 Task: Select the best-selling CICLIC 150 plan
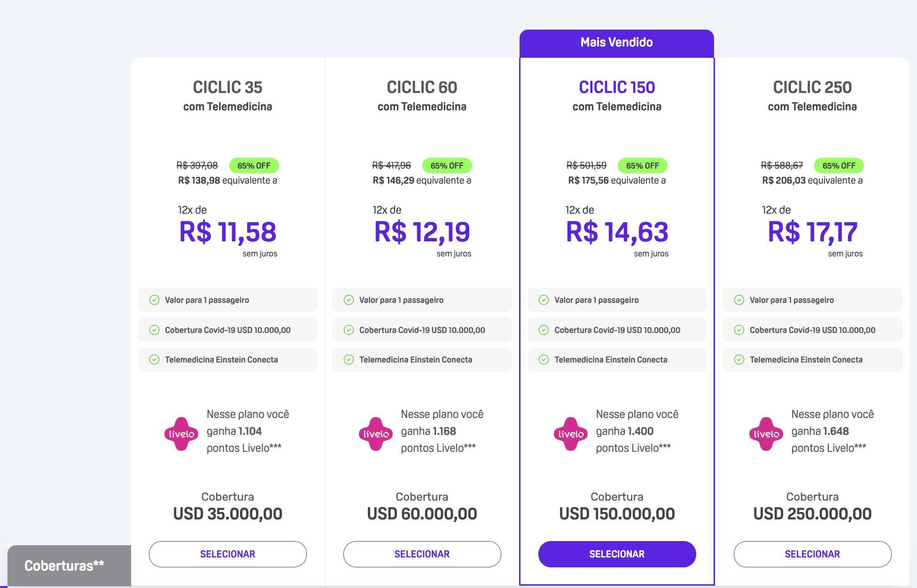tap(617, 554)
